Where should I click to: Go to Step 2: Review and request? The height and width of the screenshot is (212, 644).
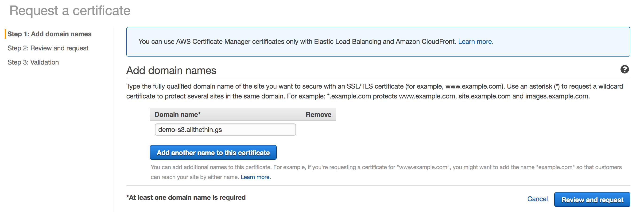(48, 48)
